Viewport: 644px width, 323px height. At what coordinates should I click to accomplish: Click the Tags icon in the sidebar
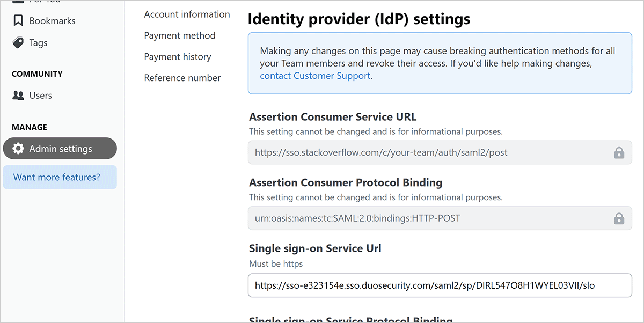tap(18, 43)
